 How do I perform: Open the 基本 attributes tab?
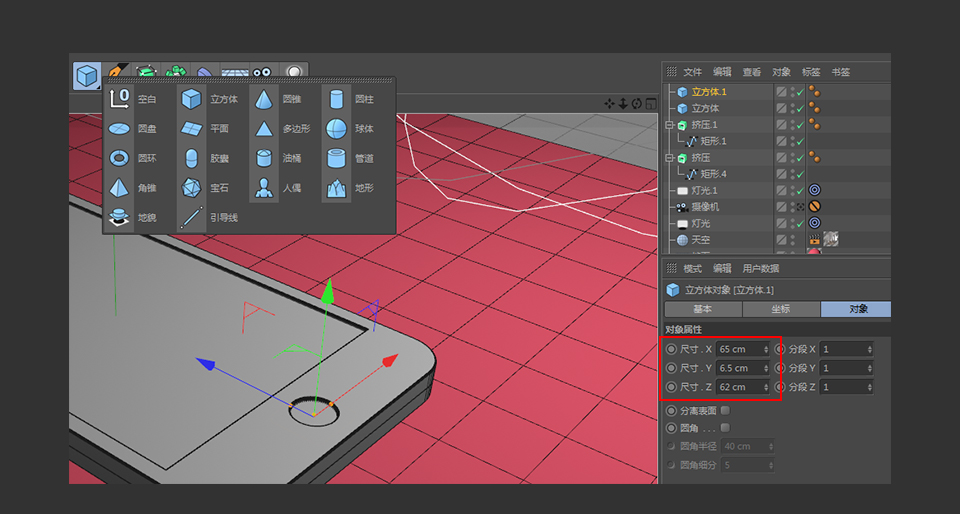[703, 309]
